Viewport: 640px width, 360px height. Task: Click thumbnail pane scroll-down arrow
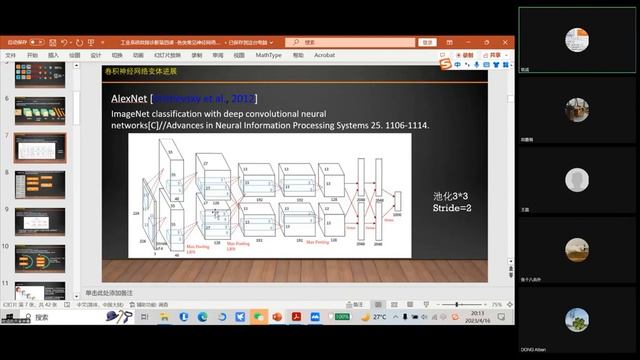point(76,296)
